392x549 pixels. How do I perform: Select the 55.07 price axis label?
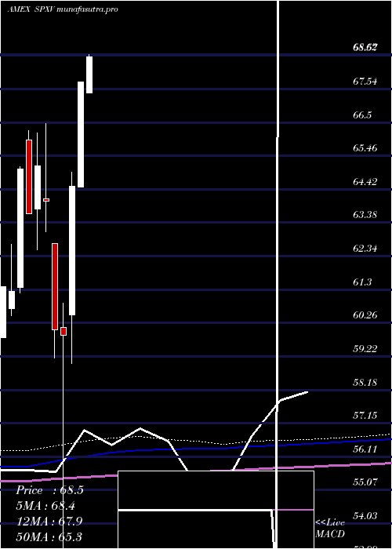(x=365, y=482)
